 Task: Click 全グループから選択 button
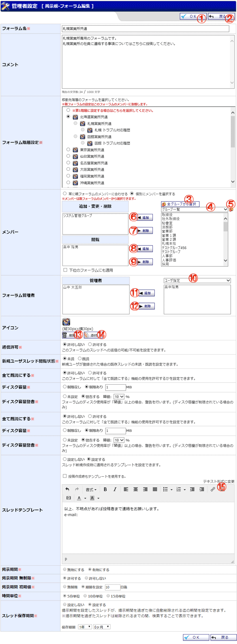[x=180, y=204]
